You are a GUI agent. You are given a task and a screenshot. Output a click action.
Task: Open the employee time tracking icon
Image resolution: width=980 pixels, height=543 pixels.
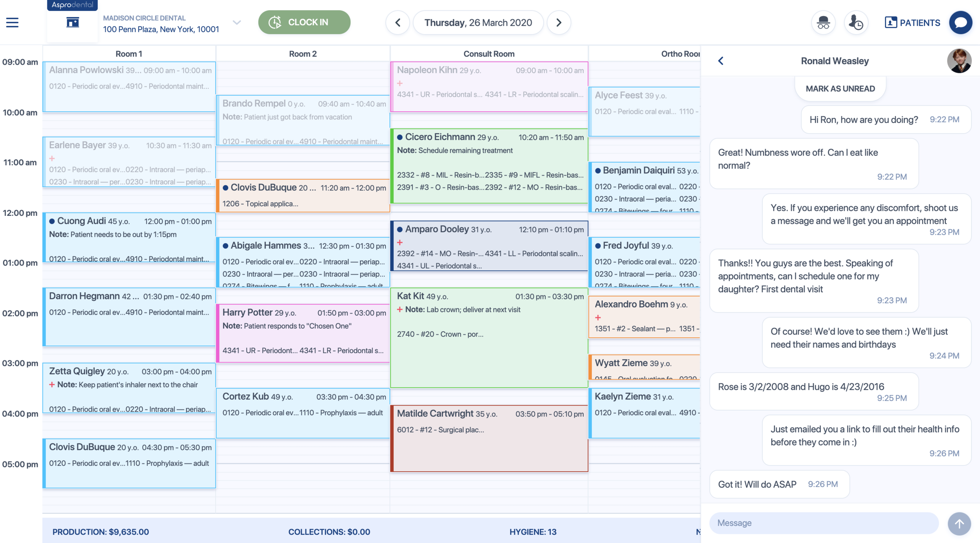(856, 22)
